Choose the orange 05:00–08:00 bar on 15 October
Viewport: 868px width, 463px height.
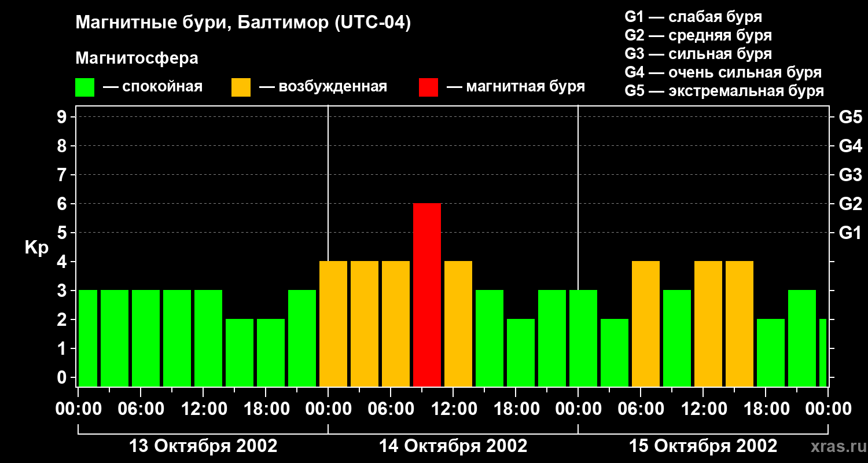pyautogui.click(x=646, y=324)
